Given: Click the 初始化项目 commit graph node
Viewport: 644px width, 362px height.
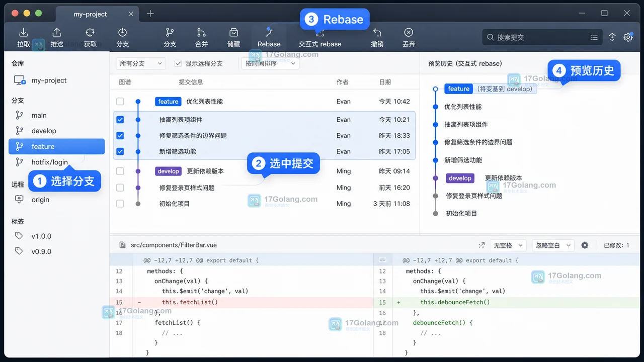Looking at the screenshot, I should (138, 204).
